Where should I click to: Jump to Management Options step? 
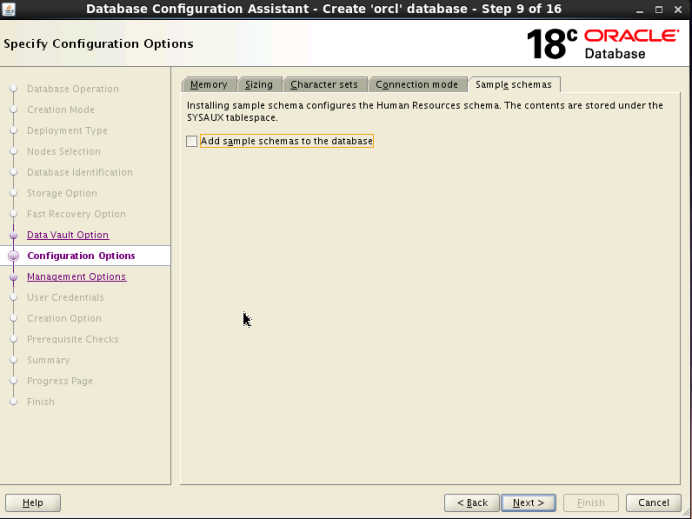(76, 277)
